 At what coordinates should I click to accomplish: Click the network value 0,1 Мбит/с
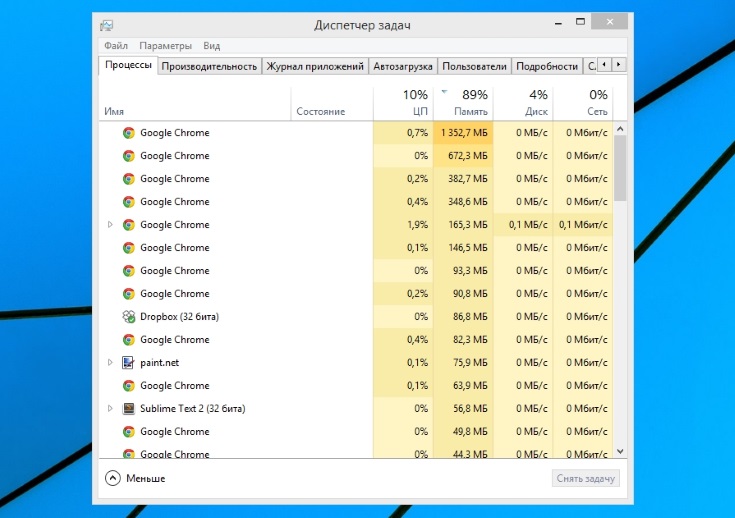coord(583,225)
